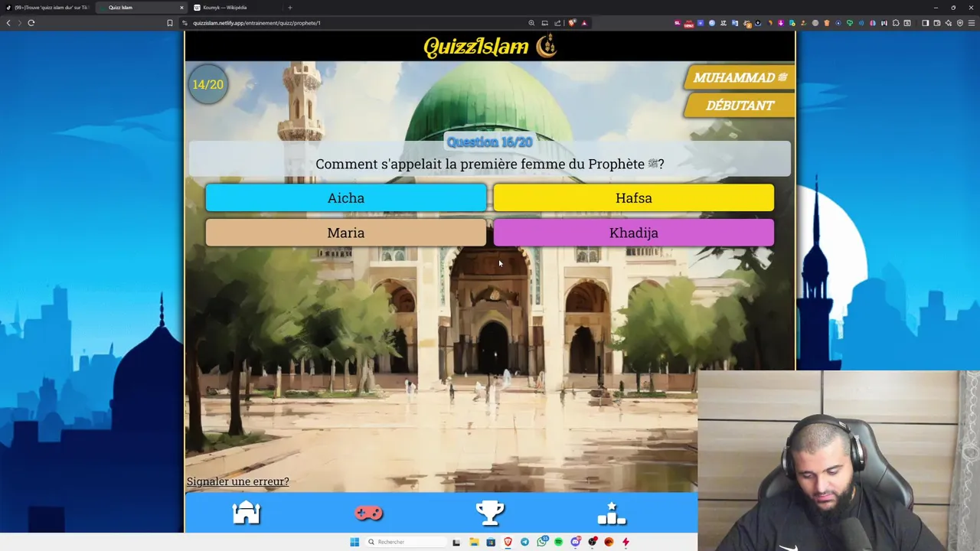The image size is (980, 551).
Task: Open Brave browser taskbar icon
Action: click(508, 542)
